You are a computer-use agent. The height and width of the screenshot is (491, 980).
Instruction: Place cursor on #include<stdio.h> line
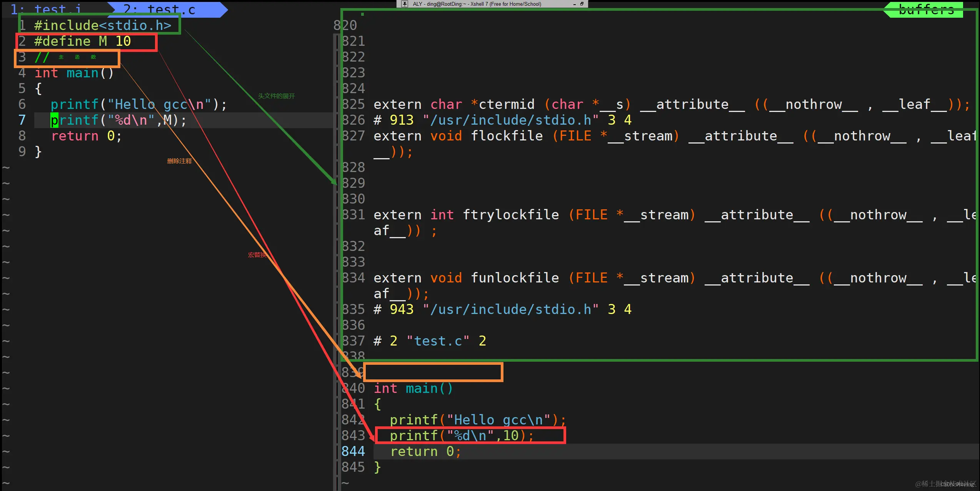pyautogui.click(x=102, y=25)
